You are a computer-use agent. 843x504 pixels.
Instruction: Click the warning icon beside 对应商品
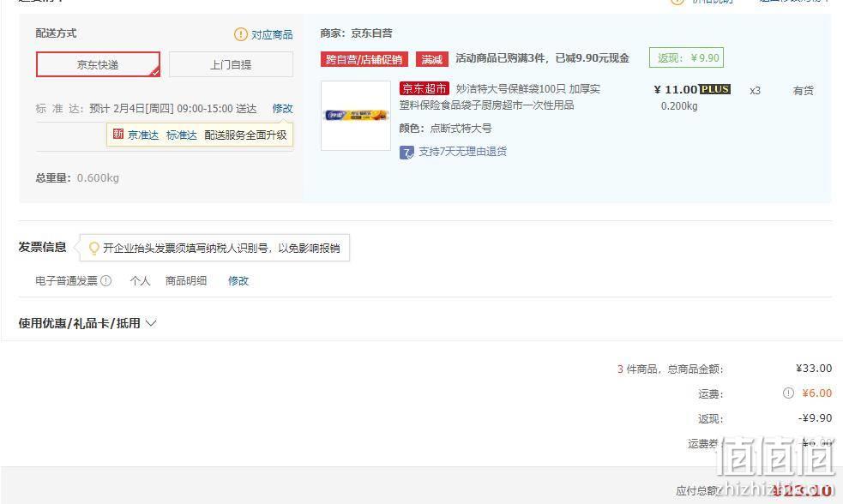240,34
